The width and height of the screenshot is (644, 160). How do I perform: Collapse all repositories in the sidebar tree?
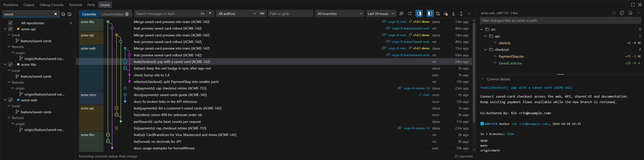point(69,14)
